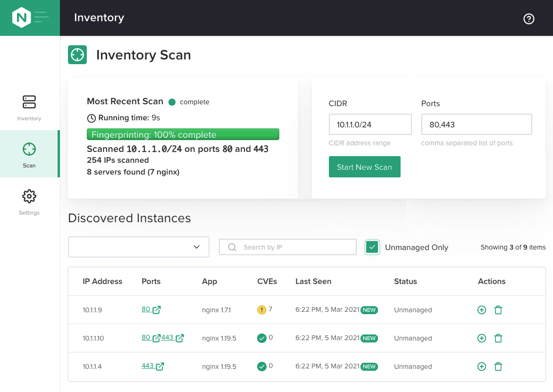
Task: Navigate to Inventory in the left menu
Action: pos(29,118)
